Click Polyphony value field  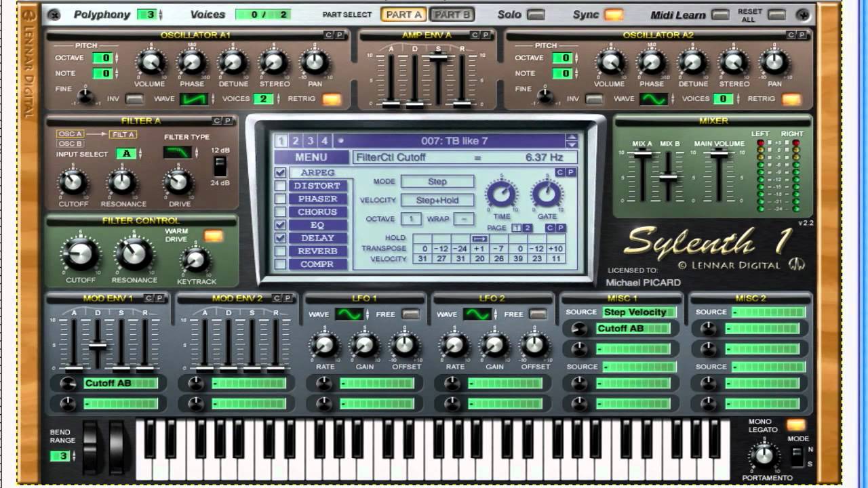146,14
